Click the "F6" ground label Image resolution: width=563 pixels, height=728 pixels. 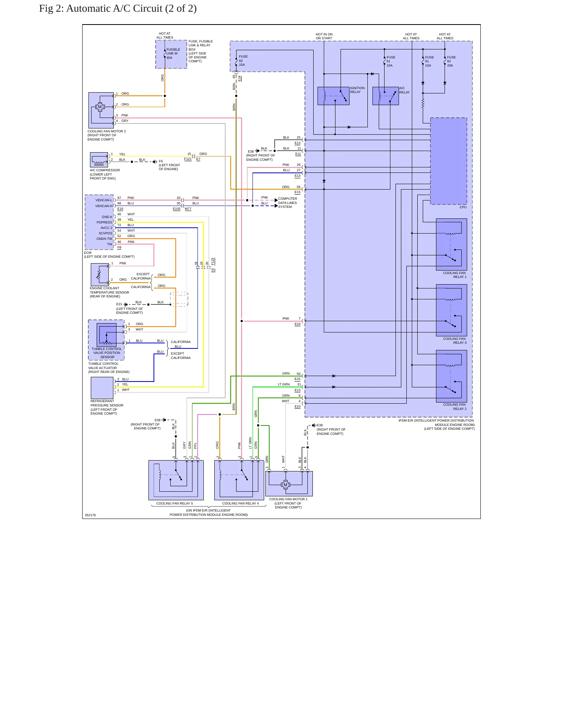(161, 161)
